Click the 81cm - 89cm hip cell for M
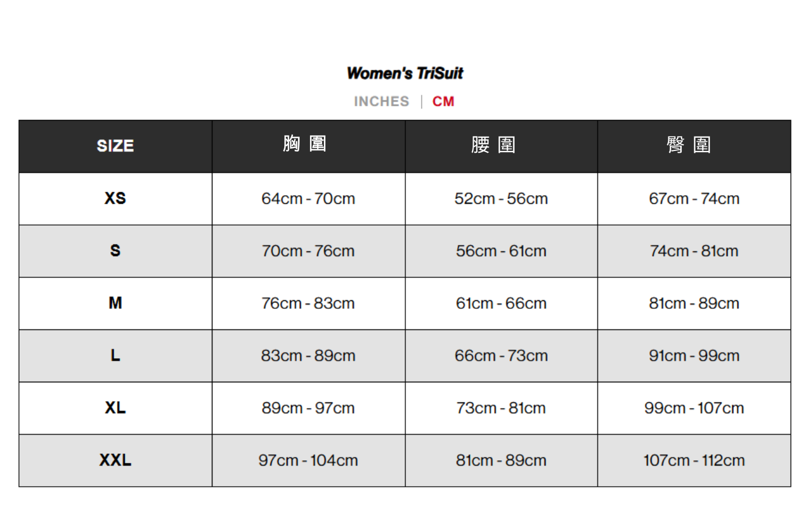The height and width of the screenshot is (508, 812). pyautogui.click(x=694, y=303)
